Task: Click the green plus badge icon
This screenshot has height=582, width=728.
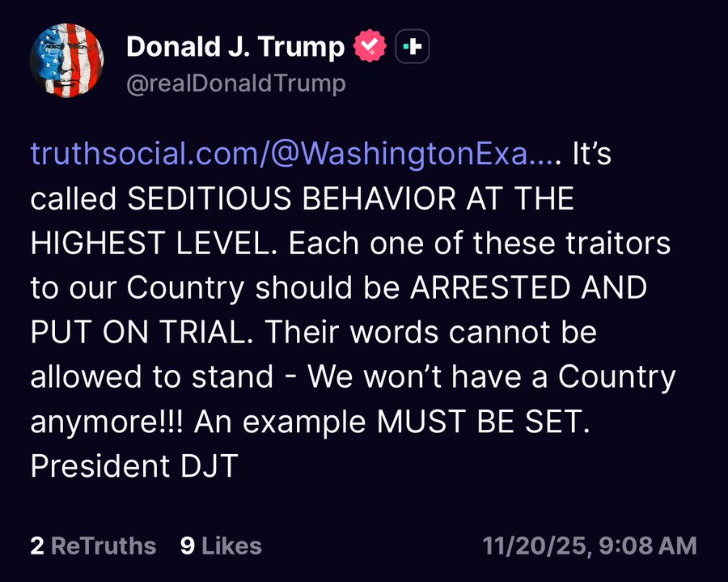Action: tap(412, 49)
